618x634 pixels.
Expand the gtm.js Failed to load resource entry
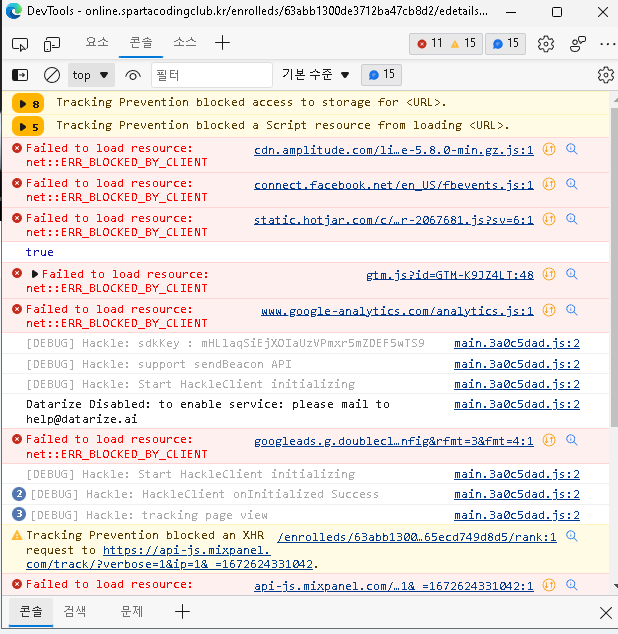[x=35, y=274]
